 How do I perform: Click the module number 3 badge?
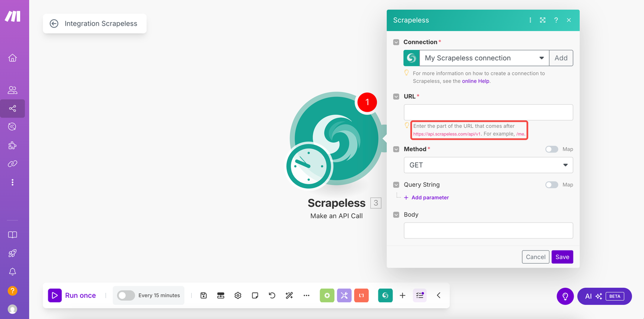coord(376,203)
